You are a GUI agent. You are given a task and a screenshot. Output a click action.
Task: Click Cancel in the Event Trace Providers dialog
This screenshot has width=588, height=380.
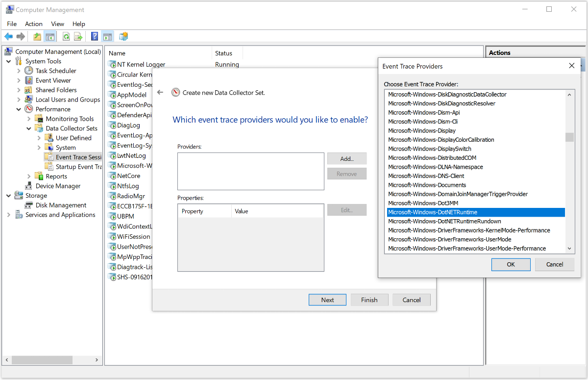click(555, 264)
